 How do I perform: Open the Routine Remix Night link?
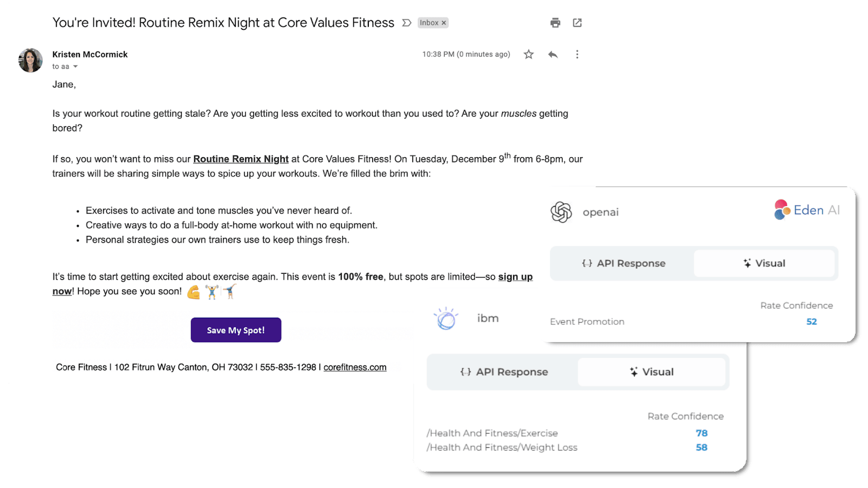tap(241, 159)
